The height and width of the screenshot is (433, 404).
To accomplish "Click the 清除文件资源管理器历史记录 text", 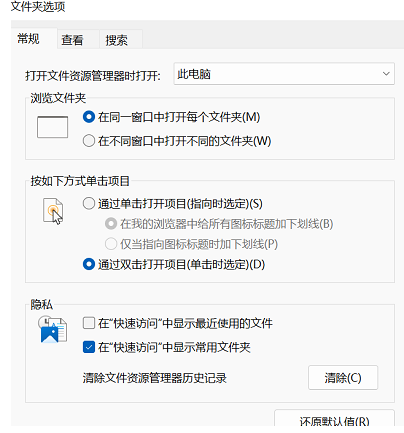I will pyautogui.click(x=155, y=378).
